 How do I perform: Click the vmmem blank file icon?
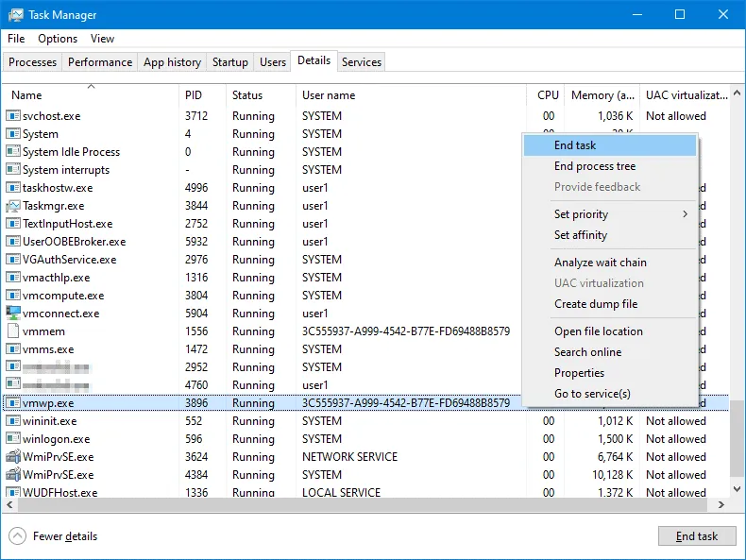(x=13, y=331)
